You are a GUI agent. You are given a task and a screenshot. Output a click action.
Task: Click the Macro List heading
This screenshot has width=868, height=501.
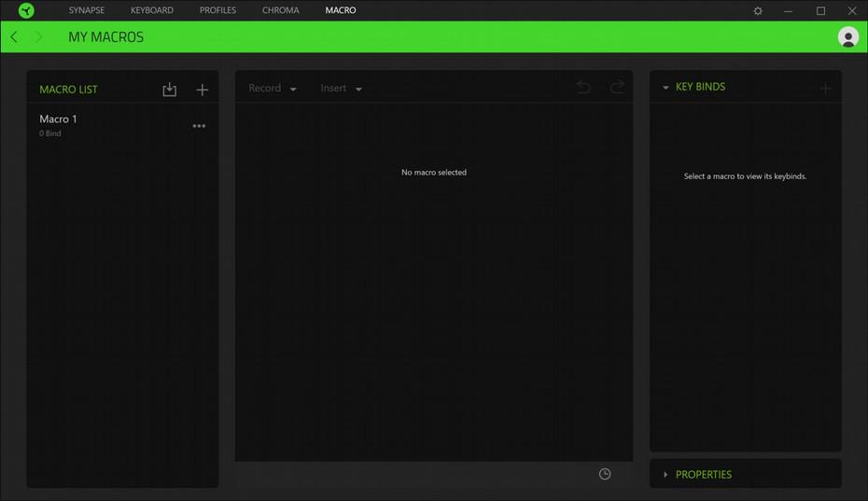(x=68, y=90)
